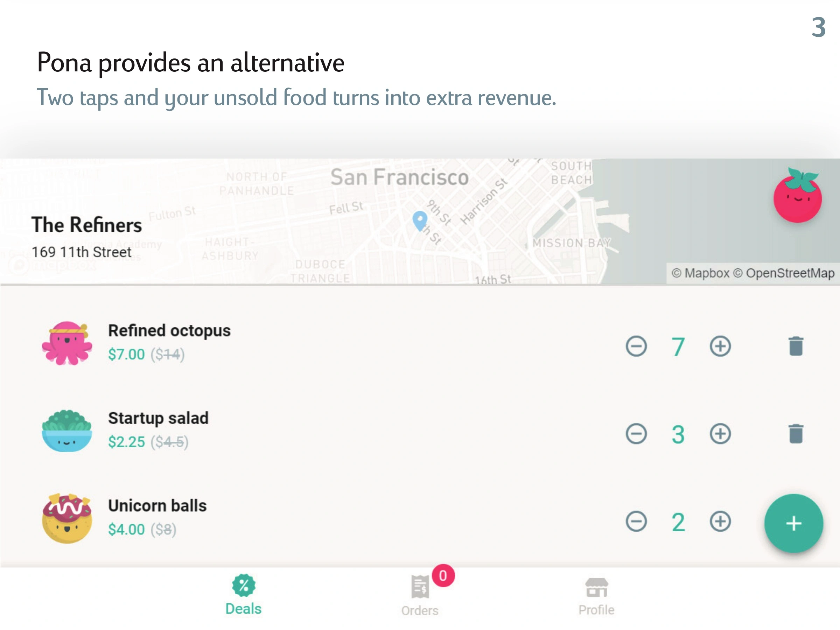The width and height of the screenshot is (840, 630).
Task: Click the blue location pin on map
Action: tap(420, 221)
